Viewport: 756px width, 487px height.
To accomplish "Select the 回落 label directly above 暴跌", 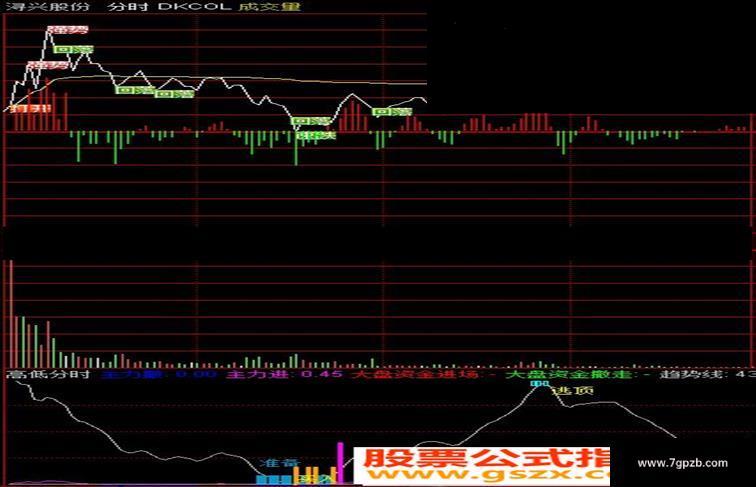I will click(x=311, y=121).
